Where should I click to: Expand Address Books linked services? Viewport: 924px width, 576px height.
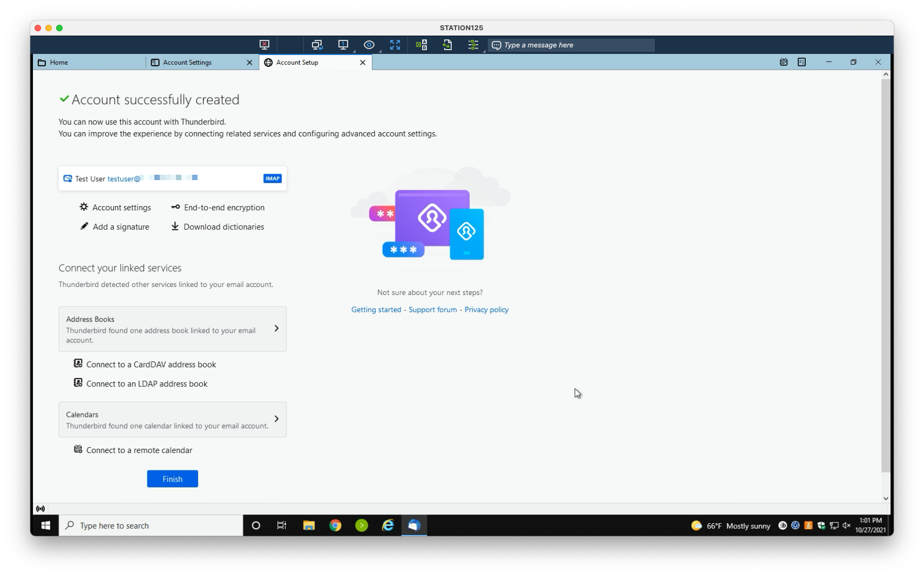172,329
